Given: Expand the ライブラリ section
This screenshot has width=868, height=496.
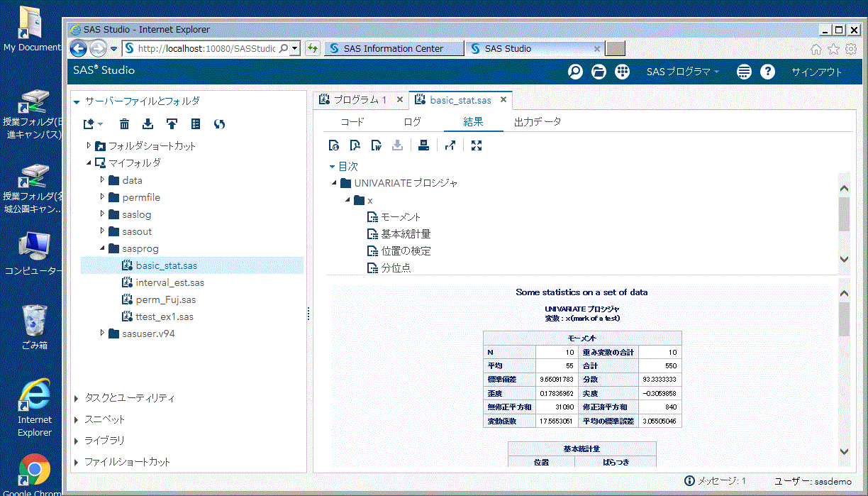Looking at the screenshot, I should pos(77,441).
